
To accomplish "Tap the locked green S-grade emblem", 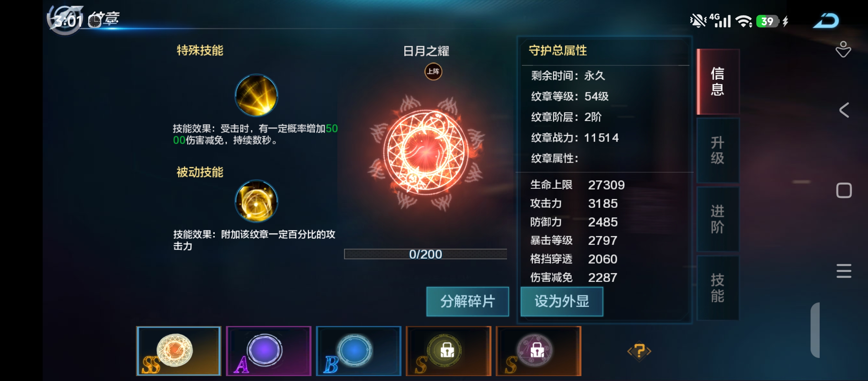I will [448, 351].
